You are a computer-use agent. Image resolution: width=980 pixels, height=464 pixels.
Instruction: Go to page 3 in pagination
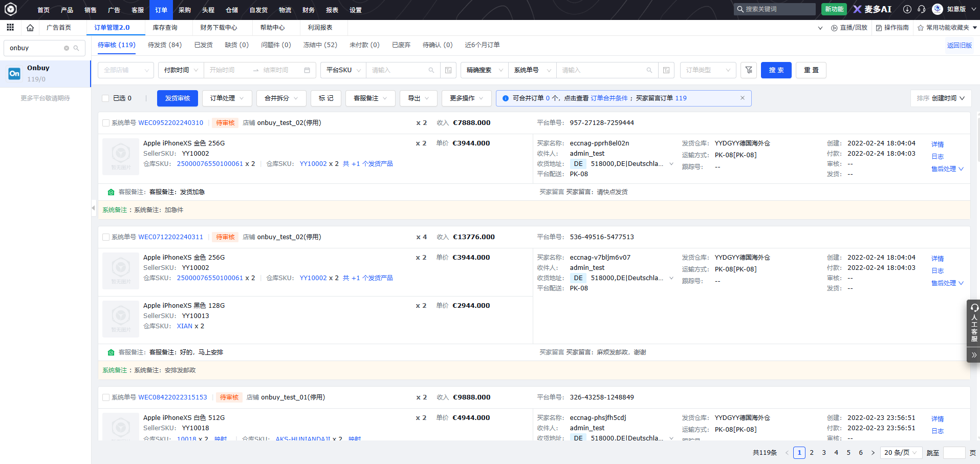point(824,453)
